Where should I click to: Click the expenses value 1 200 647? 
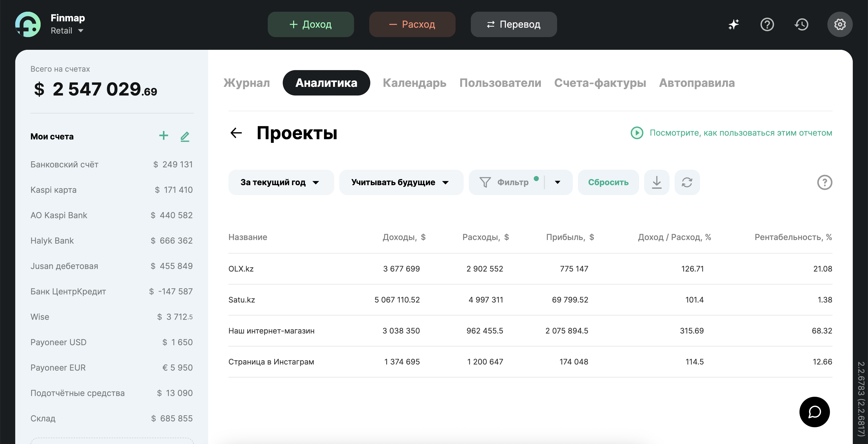click(485, 362)
